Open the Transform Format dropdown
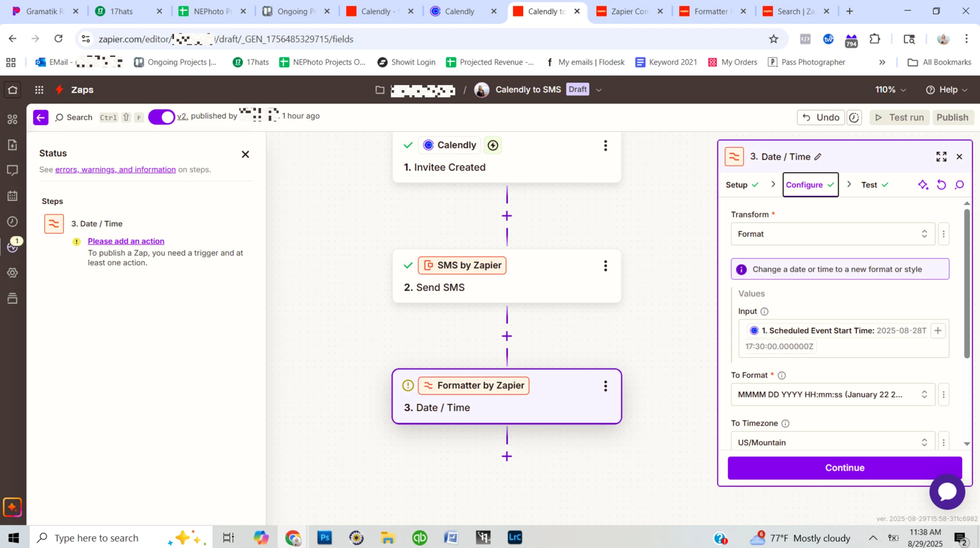 pyautogui.click(x=833, y=234)
